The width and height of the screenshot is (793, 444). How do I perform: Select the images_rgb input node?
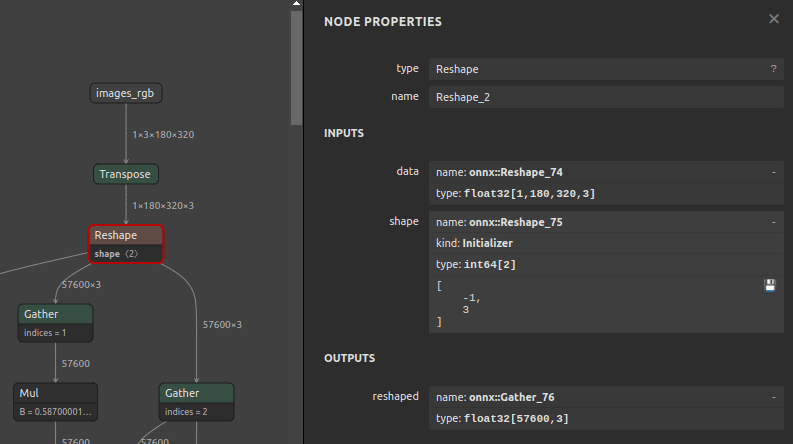click(x=126, y=93)
